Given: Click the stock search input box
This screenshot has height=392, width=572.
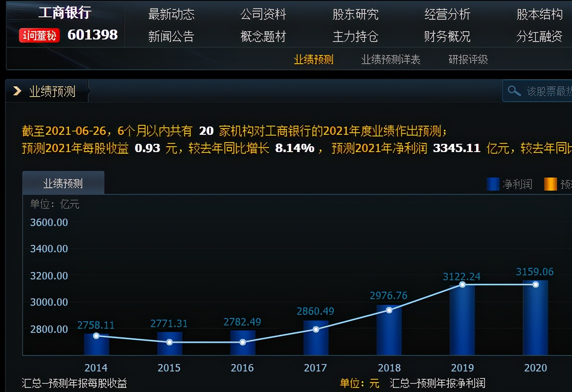Looking at the screenshot, I should click(x=547, y=91).
